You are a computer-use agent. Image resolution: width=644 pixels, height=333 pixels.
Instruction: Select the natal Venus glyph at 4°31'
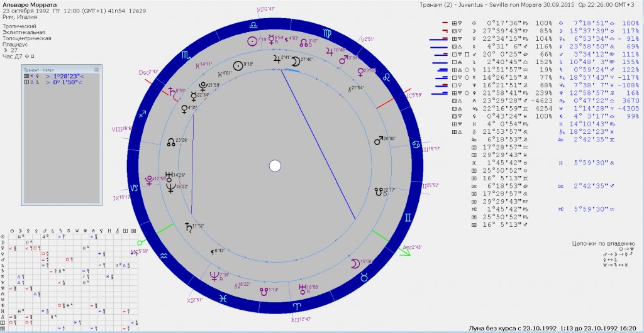coord(185,109)
